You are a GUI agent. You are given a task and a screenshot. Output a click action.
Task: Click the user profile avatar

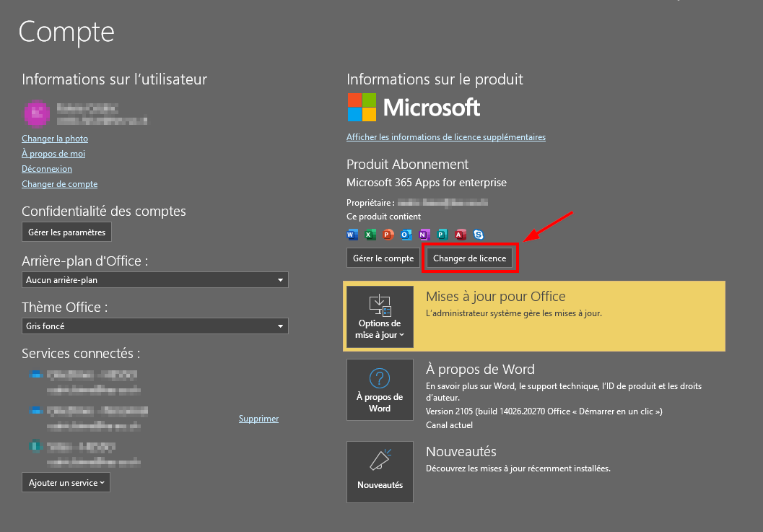click(37, 114)
